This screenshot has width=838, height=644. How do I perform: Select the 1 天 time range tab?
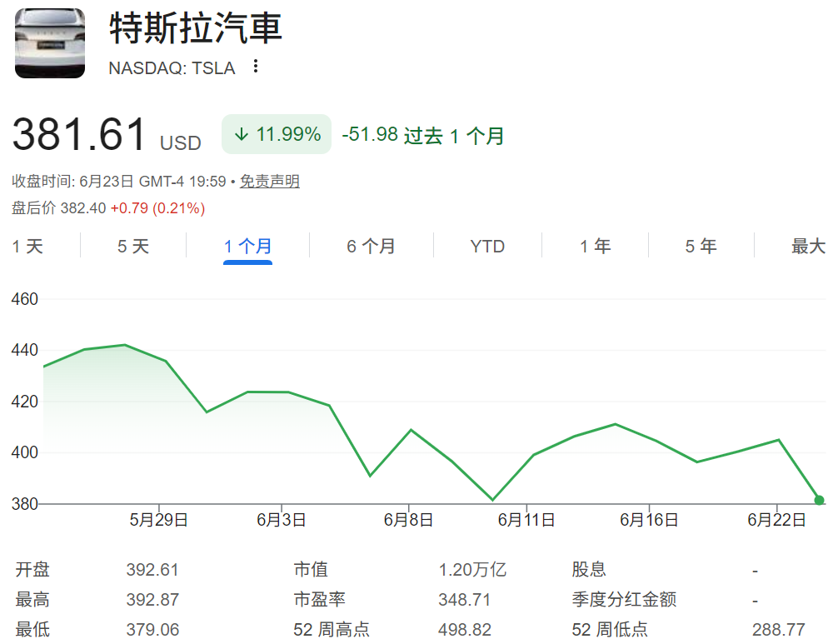click(x=27, y=247)
